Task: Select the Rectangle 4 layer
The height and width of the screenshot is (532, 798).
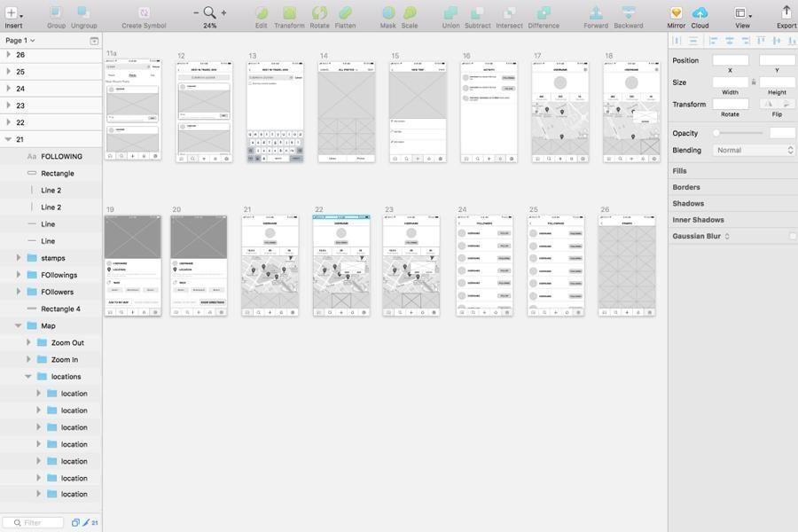Action: pyautogui.click(x=60, y=309)
